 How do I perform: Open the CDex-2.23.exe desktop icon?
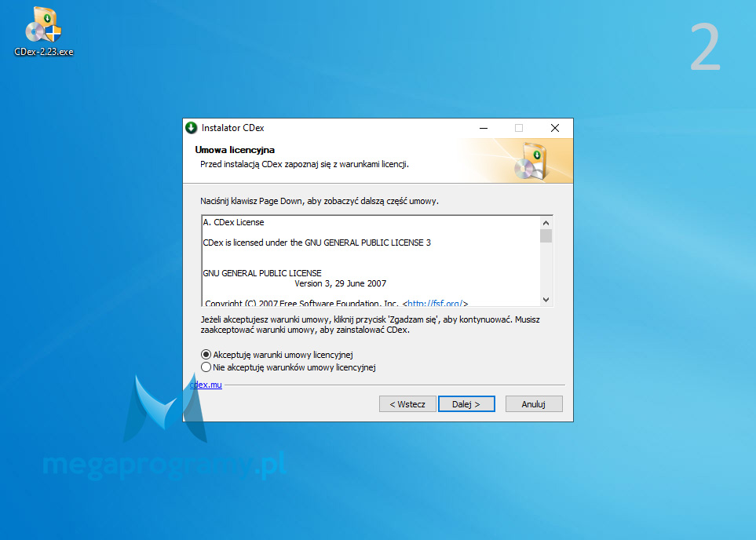pos(43,32)
